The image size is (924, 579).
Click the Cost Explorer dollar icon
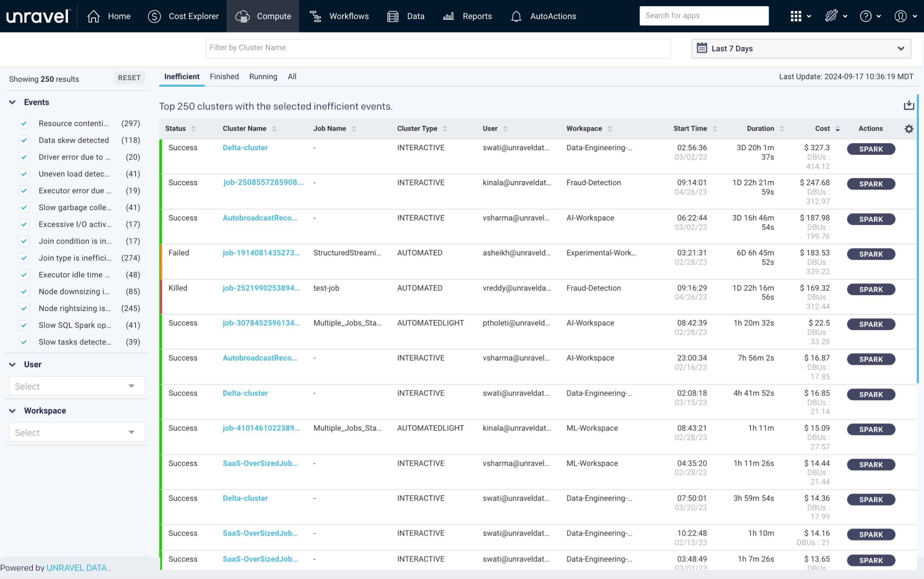coord(154,16)
